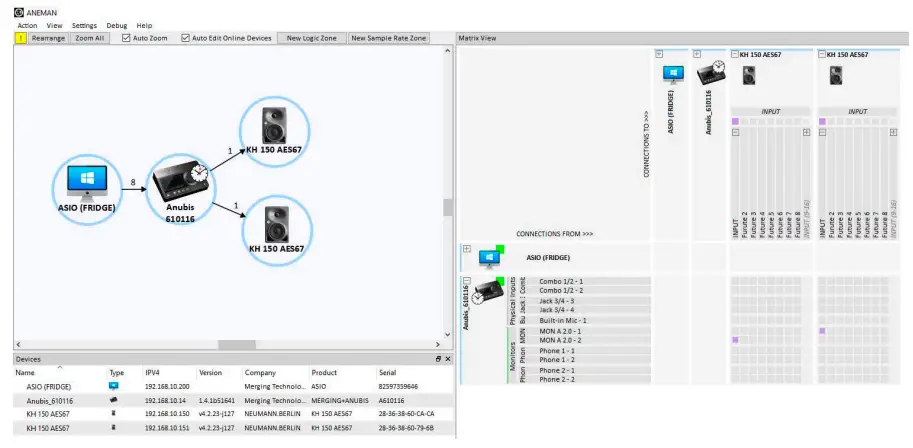Collapse the INPUT channel group in first KH 150
Screen dimensions: 913x448
click(735, 133)
